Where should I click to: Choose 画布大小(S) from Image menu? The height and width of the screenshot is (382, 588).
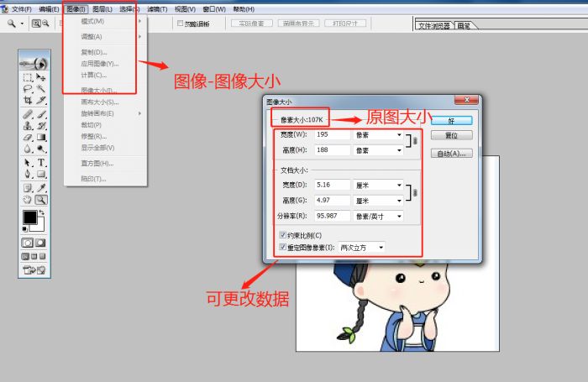point(105,102)
